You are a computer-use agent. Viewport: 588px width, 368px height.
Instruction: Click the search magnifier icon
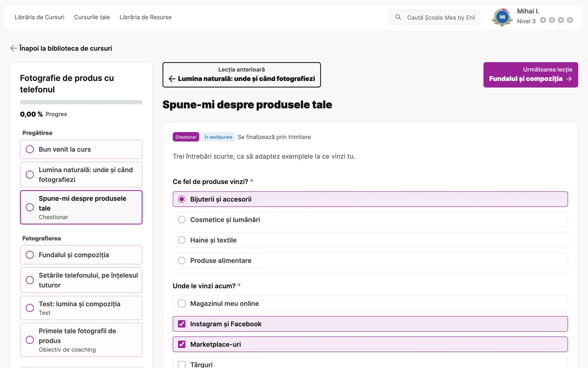coord(398,17)
